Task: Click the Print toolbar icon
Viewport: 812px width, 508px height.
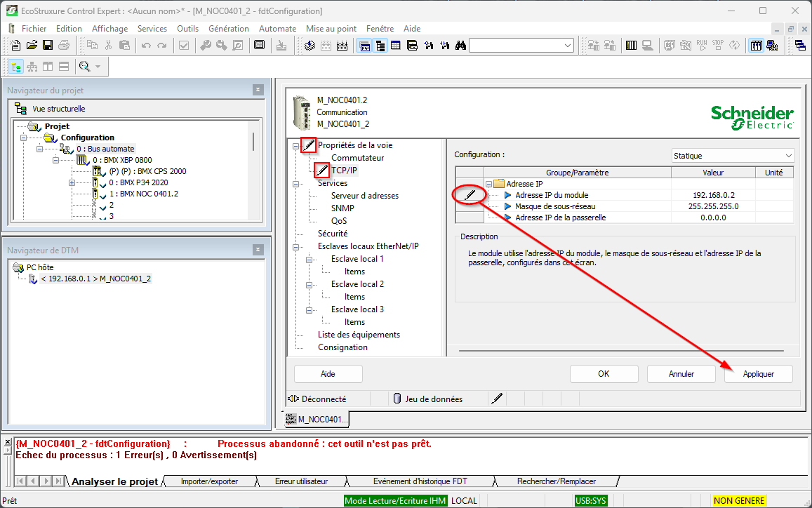Action: click(x=64, y=46)
